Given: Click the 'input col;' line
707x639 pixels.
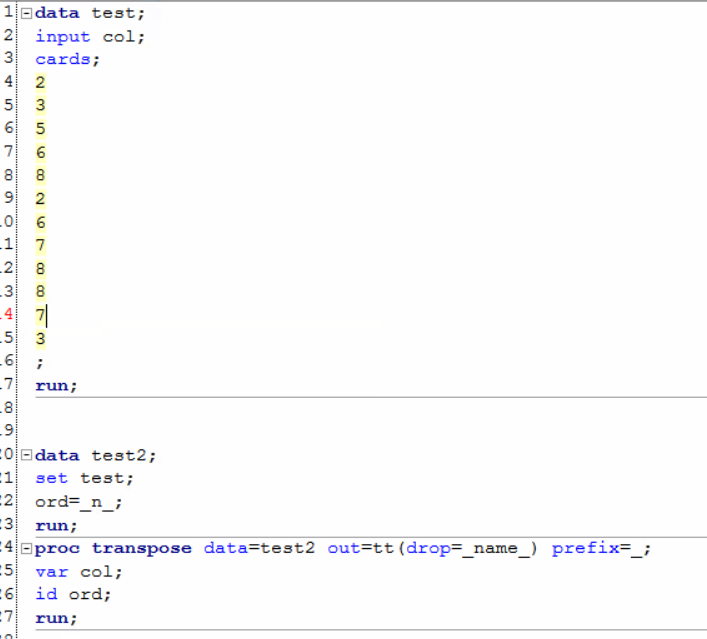Looking at the screenshot, I should pos(90,36).
